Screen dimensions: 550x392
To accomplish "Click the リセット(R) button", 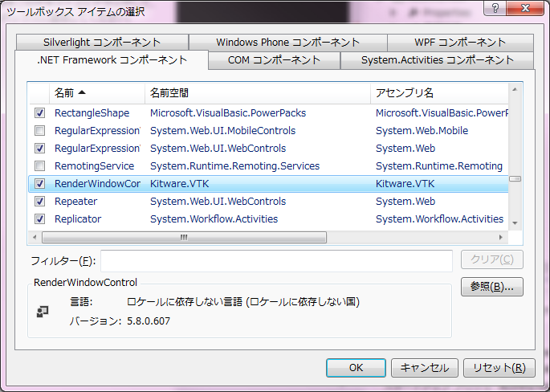I will (499, 368).
